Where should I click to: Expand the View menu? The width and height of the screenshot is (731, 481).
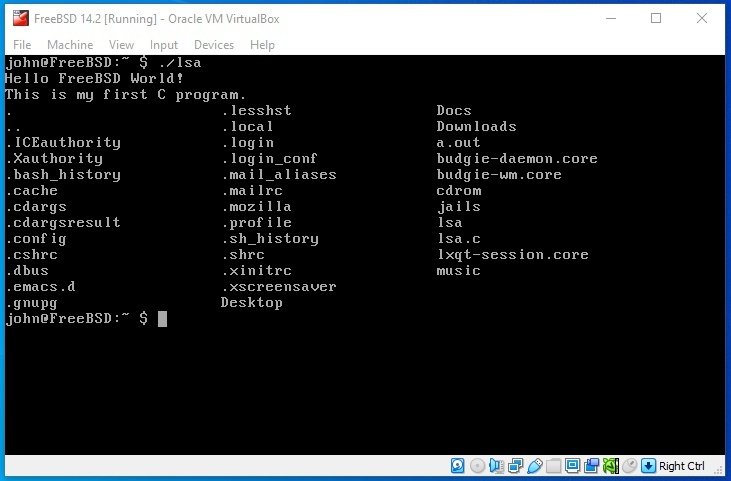click(121, 45)
